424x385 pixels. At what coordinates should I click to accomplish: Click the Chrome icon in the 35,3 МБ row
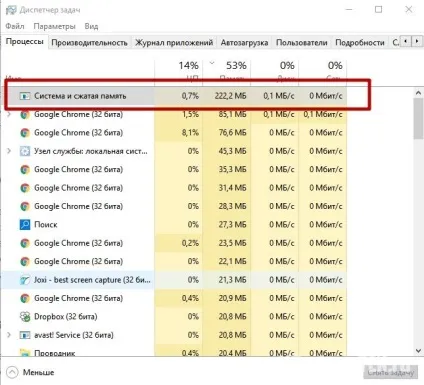coord(25,170)
